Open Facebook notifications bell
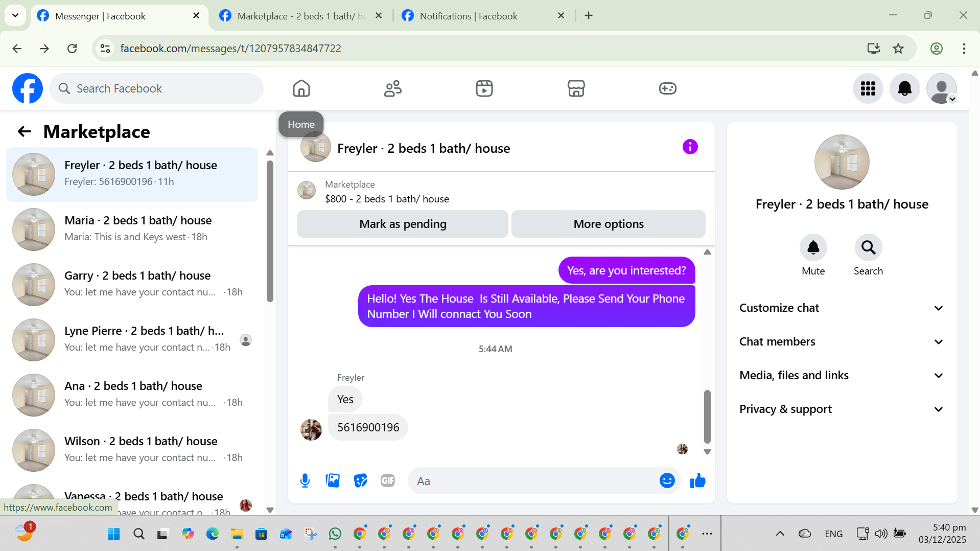Viewport: 980px width, 551px height. (905, 88)
